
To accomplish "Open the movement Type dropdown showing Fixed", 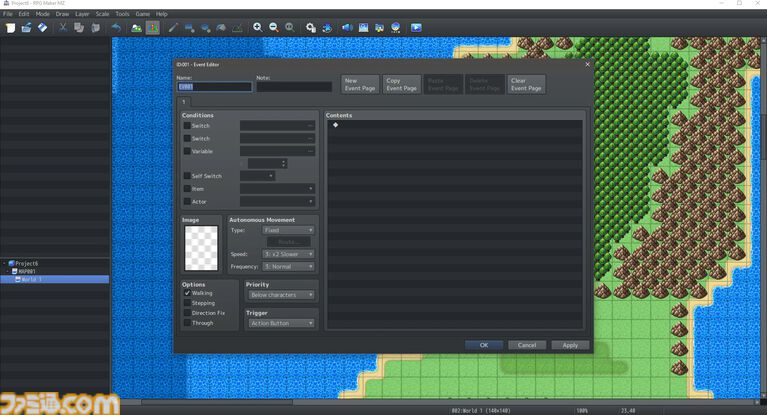I will click(x=289, y=230).
